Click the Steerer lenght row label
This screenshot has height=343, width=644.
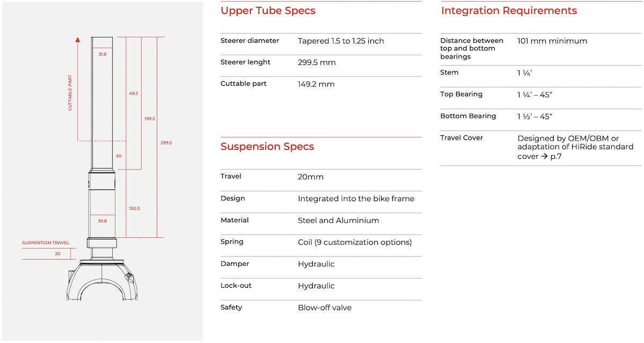(245, 62)
